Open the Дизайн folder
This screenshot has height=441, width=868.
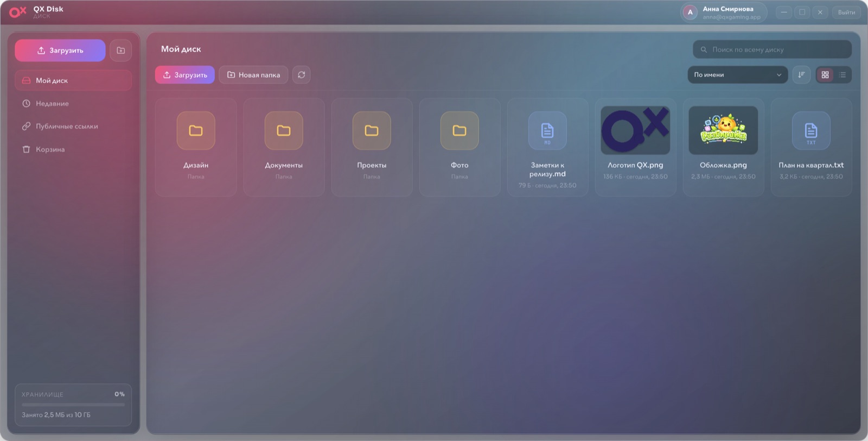pyautogui.click(x=196, y=147)
